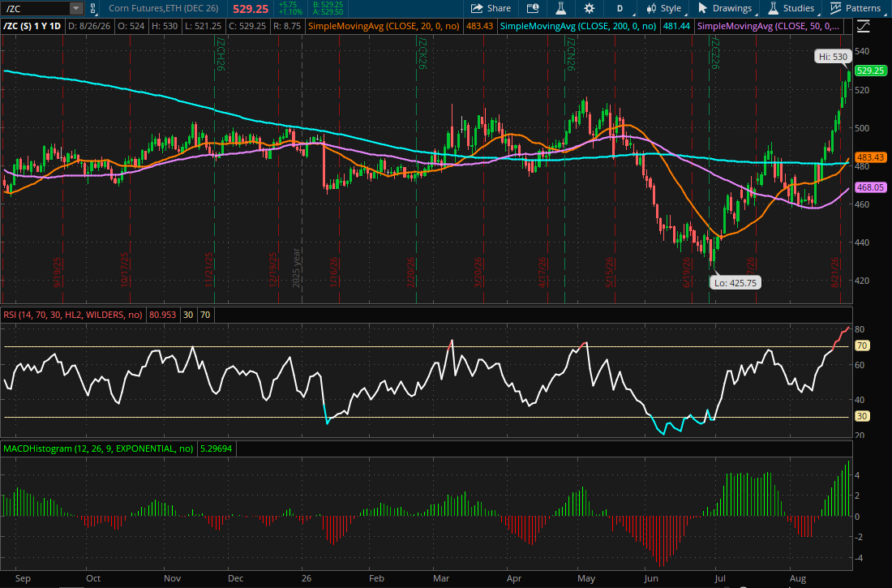
Task: Click the 2025 year divider label
Action: [x=296, y=268]
